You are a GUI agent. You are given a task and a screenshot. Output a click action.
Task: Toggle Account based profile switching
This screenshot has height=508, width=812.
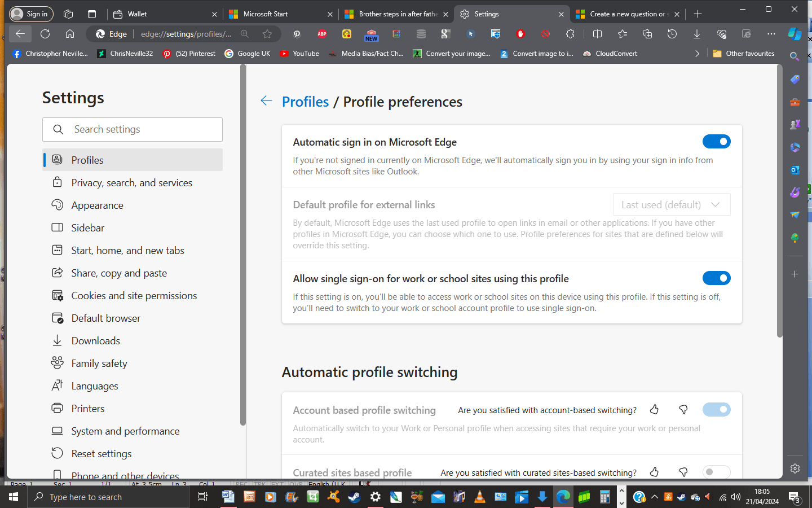click(716, 409)
